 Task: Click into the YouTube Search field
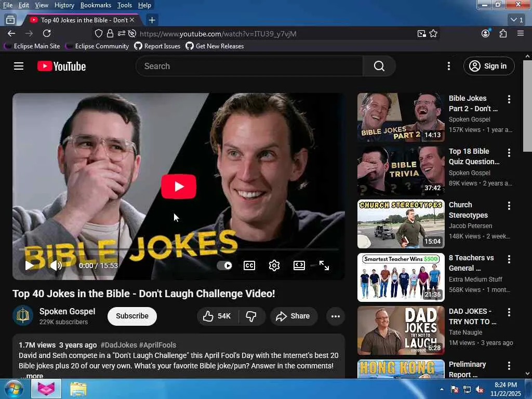click(249, 66)
